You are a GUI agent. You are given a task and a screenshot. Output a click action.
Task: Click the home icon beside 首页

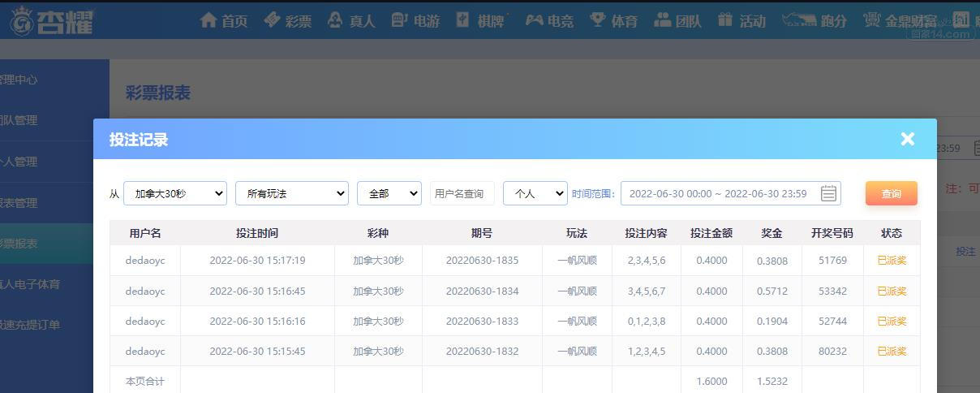click(208, 19)
